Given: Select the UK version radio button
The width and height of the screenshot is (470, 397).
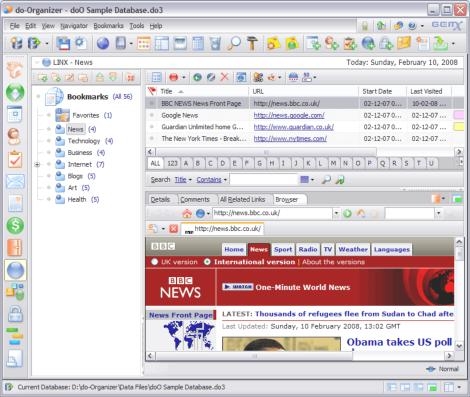Looking at the screenshot, I should tap(154, 262).
